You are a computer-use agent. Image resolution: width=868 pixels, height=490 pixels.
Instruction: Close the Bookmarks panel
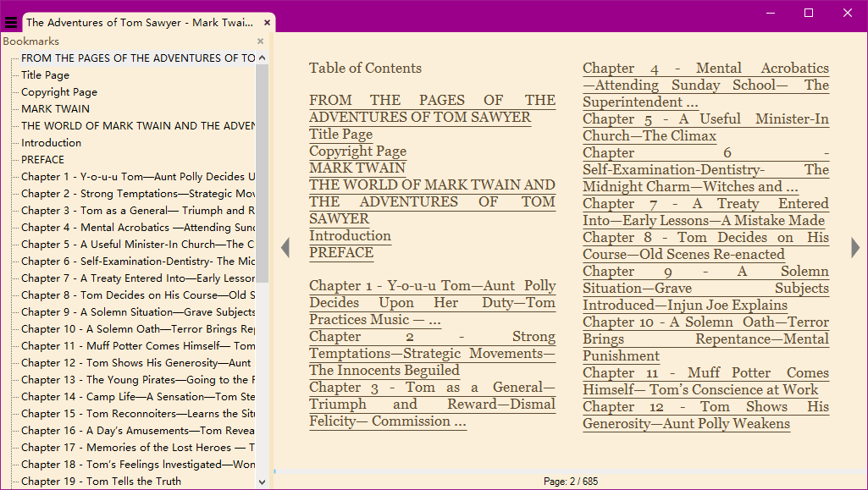[x=260, y=41]
